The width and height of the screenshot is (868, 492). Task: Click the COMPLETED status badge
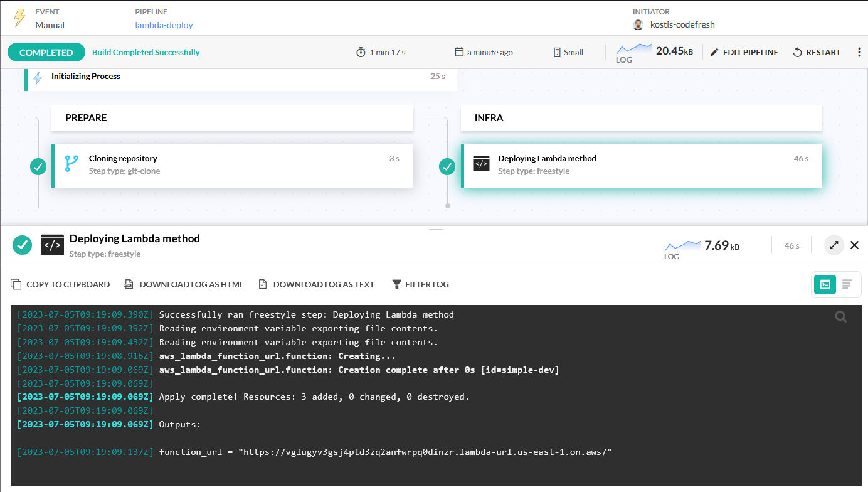coord(46,53)
